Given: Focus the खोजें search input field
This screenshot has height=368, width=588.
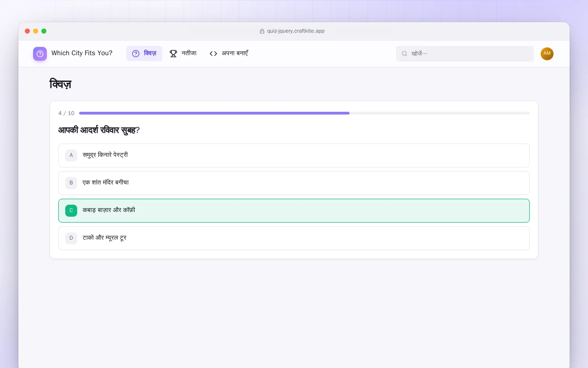Looking at the screenshot, I should pyautogui.click(x=465, y=54).
